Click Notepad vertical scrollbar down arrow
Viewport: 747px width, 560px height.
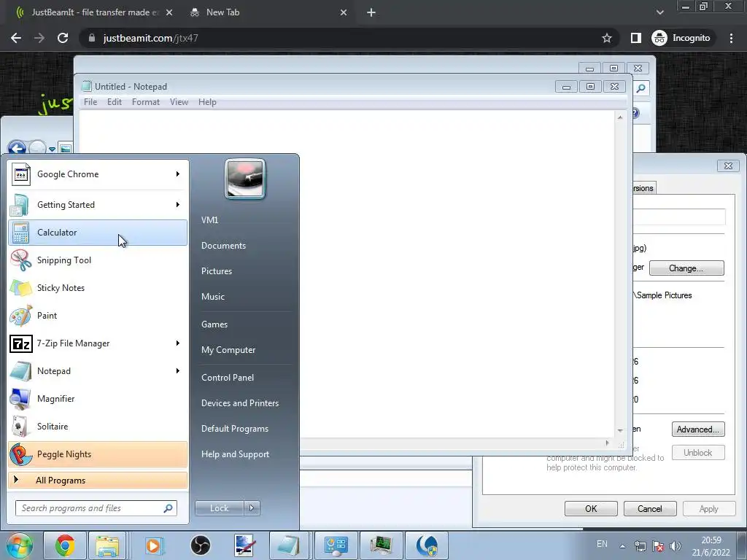tap(620, 430)
